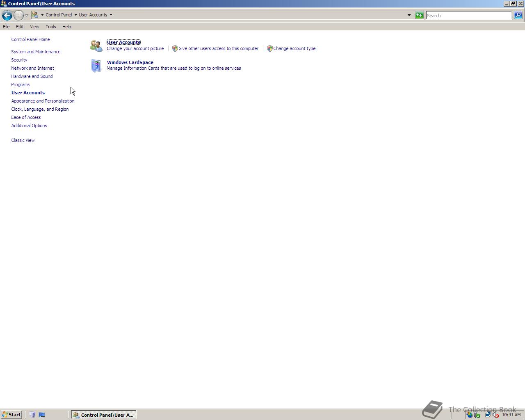Click Change your account picture

(135, 48)
